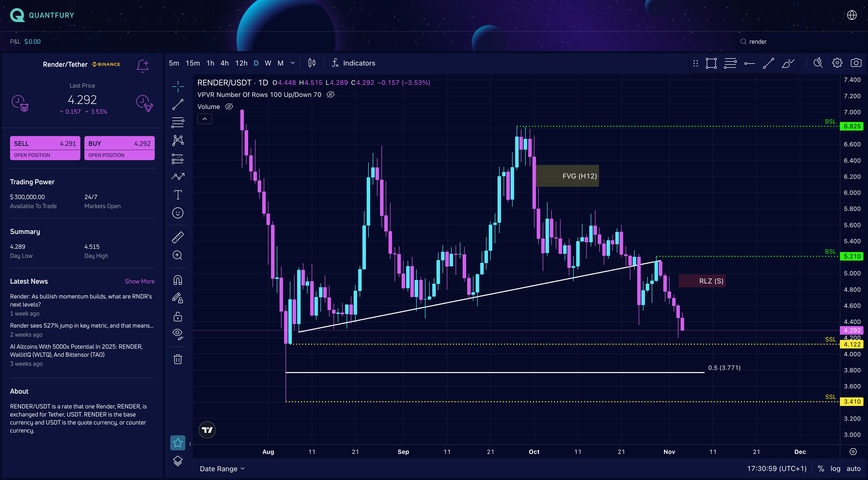868x480 pixels.
Task: Toggle Volume indicator visibility eye
Action: coord(229,107)
